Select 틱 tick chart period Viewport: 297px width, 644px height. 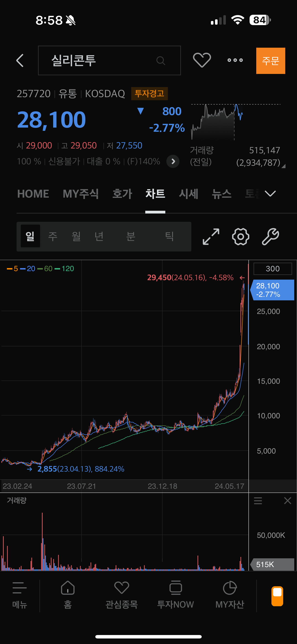point(169,236)
